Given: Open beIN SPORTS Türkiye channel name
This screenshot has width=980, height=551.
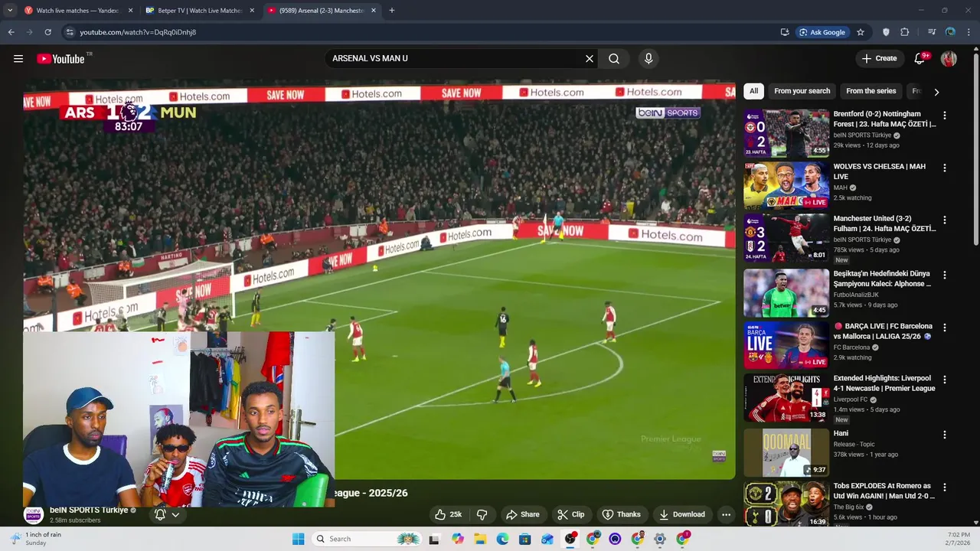Looking at the screenshot, I should (89, 510).
